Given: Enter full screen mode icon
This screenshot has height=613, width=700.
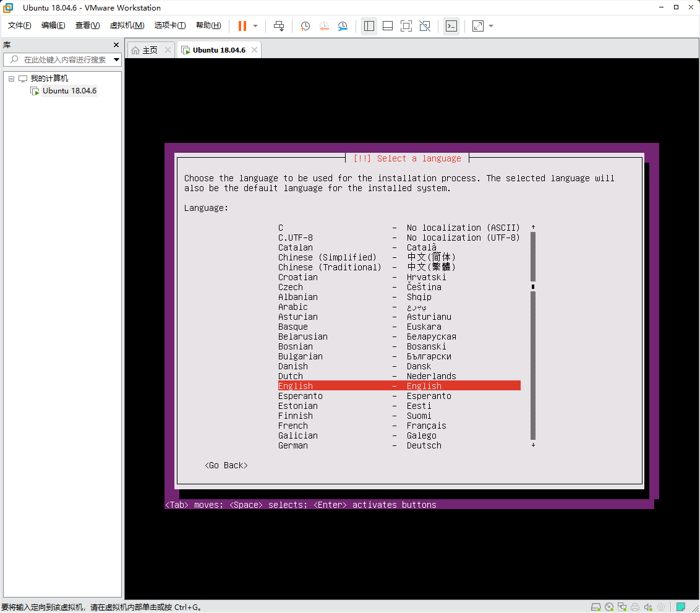Looking at the screenshot, I should (x=406, y=26).
